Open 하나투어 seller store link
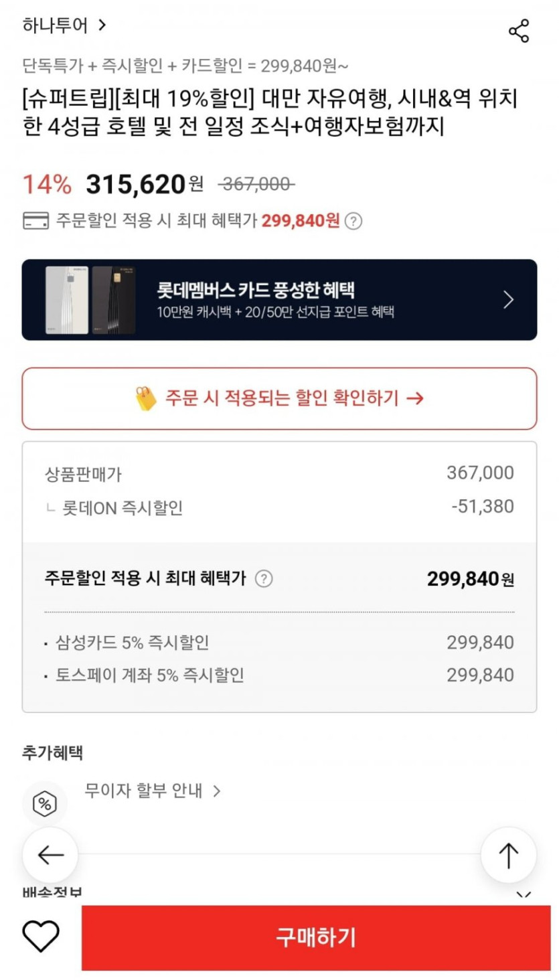The width and height of the screenshot is (559, 980). pos(64,26)
